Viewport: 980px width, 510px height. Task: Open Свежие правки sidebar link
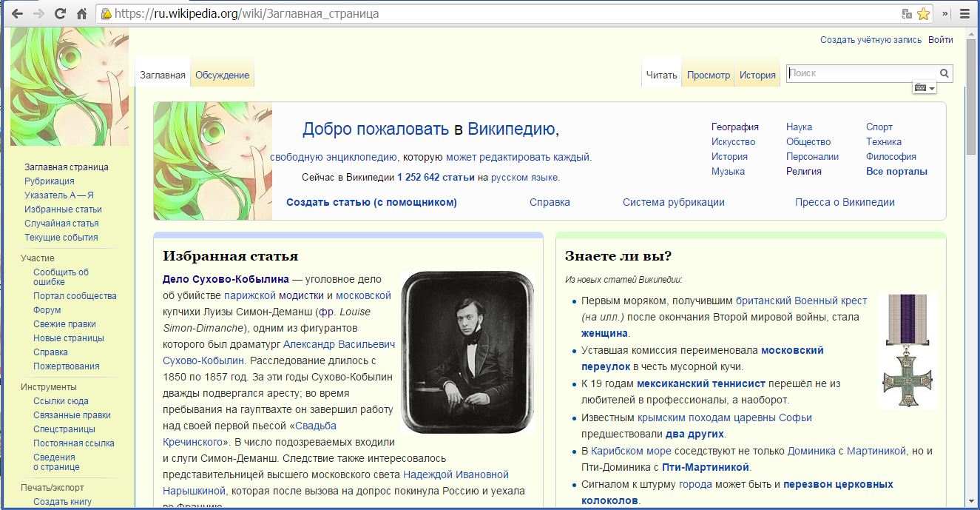(64, 324)
